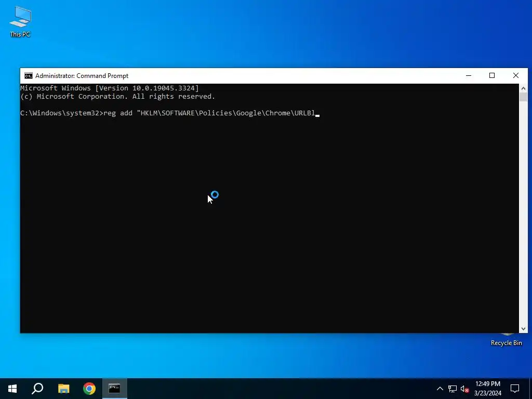Click Administrator: Command Prompt title text
Screen dimensions: 532x399
point(82,76)
